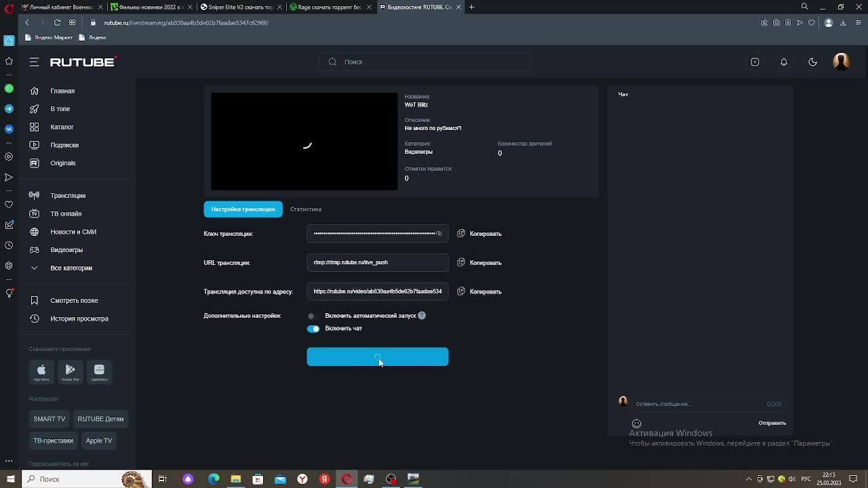The image size is (868, 488).
Task: Click the blue loading start button
Action: [x=378, y=357]
